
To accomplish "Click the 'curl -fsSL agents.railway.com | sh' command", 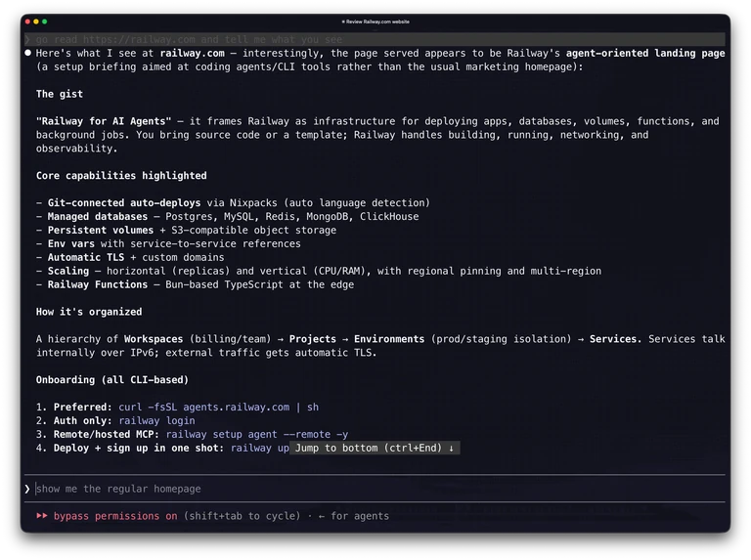I will (x=218, y=408).
